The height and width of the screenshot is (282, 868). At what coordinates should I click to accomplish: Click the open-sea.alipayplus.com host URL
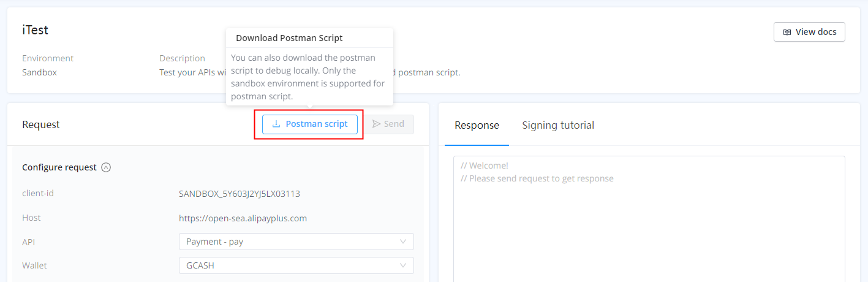(243, 218)
